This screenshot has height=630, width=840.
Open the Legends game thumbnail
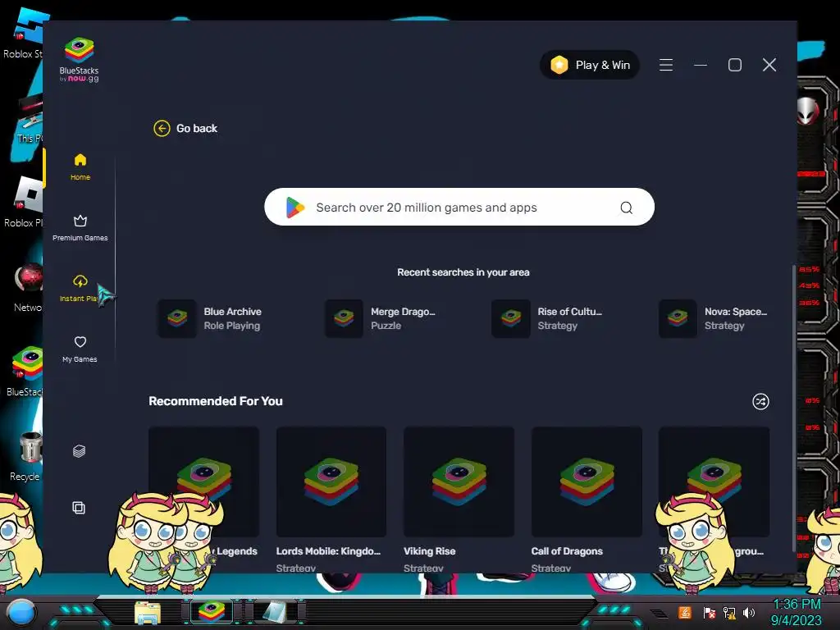click(x=203, y=482)
